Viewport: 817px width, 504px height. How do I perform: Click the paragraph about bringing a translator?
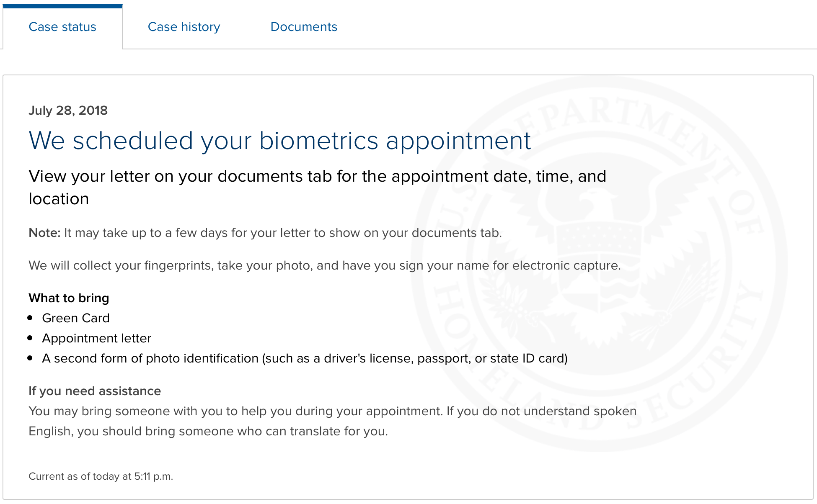point(333,421)
